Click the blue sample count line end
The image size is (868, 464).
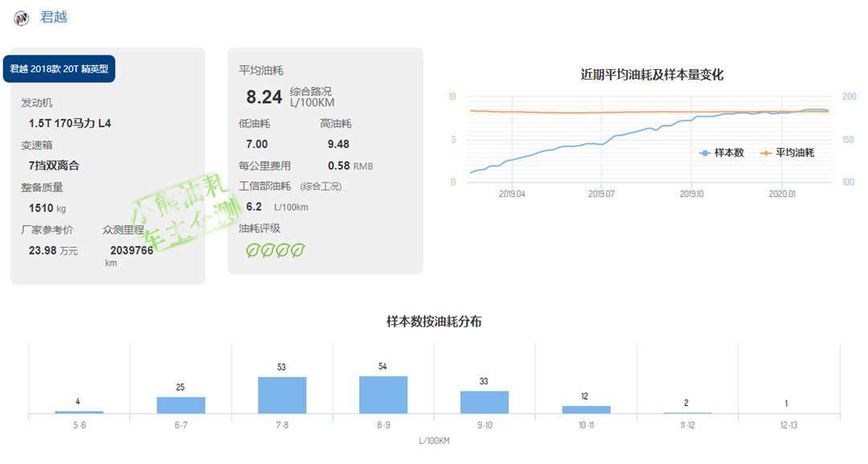(826, 110)
